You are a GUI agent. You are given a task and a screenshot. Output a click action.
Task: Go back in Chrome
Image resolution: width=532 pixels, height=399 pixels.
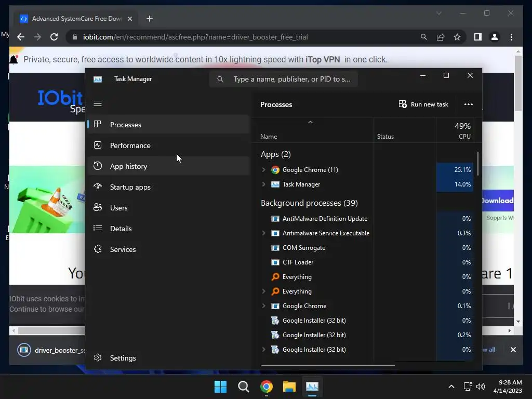[x=21, y=37]
